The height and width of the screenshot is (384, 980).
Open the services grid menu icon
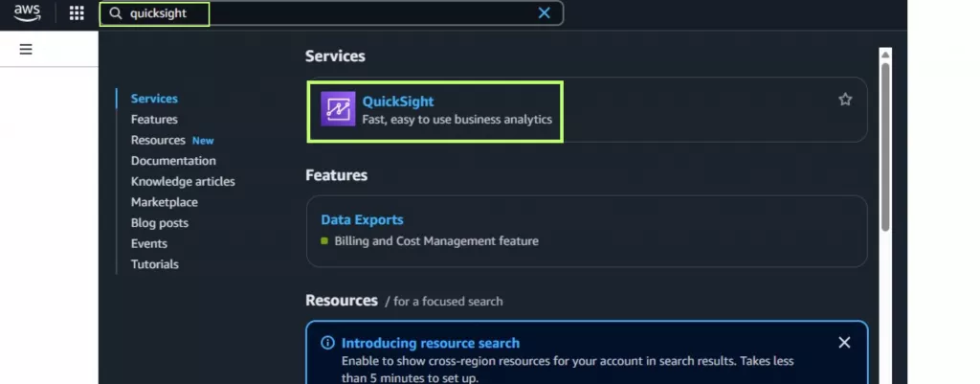pos(77,13)
